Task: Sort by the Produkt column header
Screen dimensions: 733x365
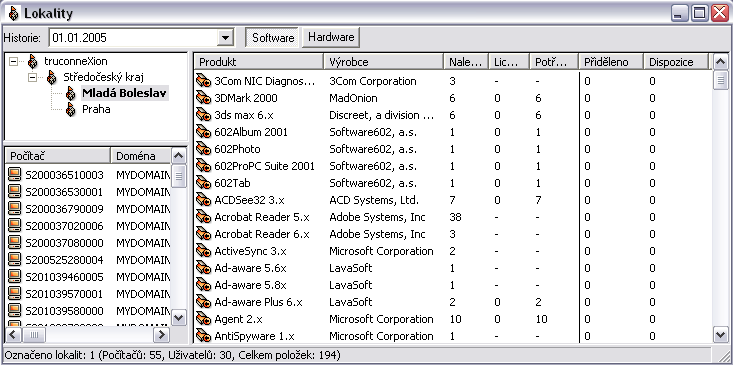Action: pos(259,62)
